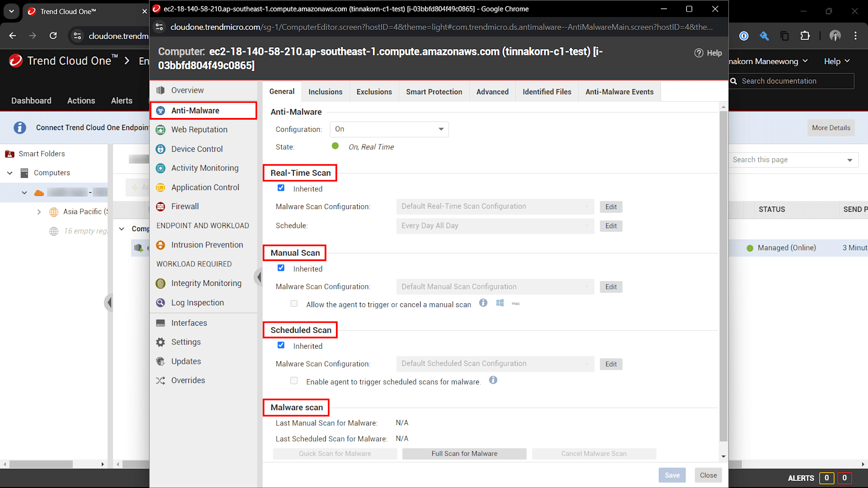Click the mac platform icon beside manual scan option
This screenshot has height=488, width=868.
(x=516, y=303)
